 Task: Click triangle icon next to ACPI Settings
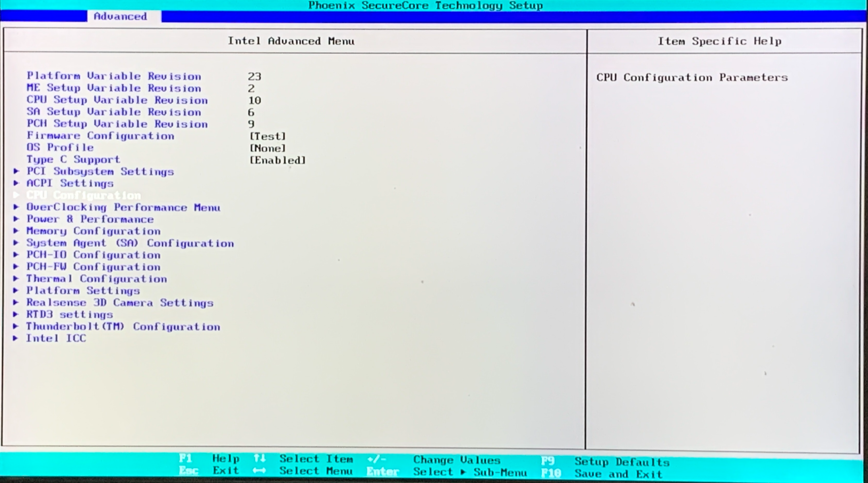16,183
